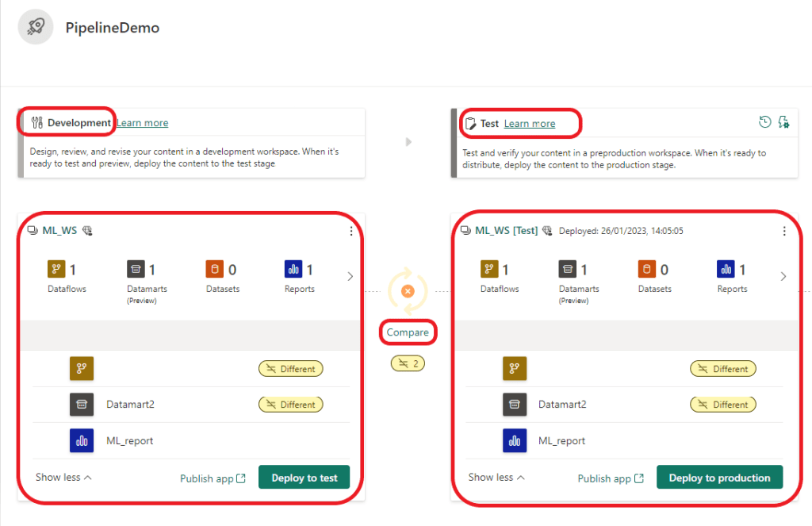Open more options menu for ML_WS Development workspace
The width and height of the screenshot is (812, 526).
click(x=351, y=231)
